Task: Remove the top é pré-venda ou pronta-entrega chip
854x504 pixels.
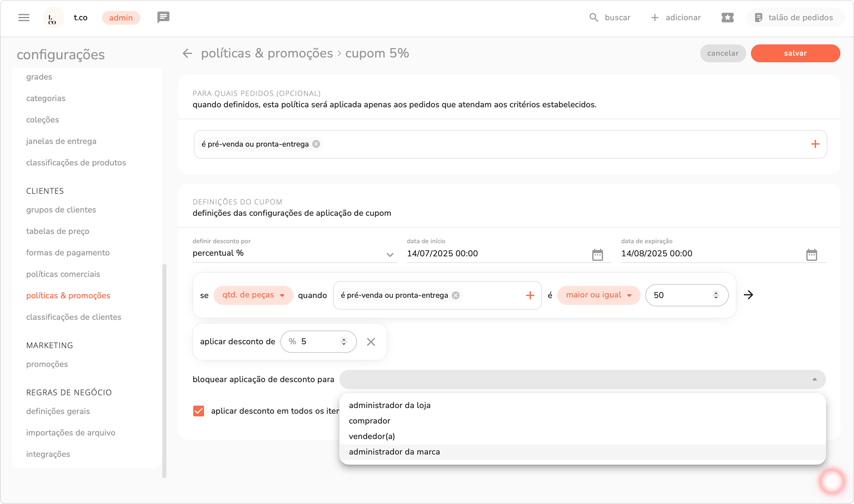Action: (x=316, y=144)
